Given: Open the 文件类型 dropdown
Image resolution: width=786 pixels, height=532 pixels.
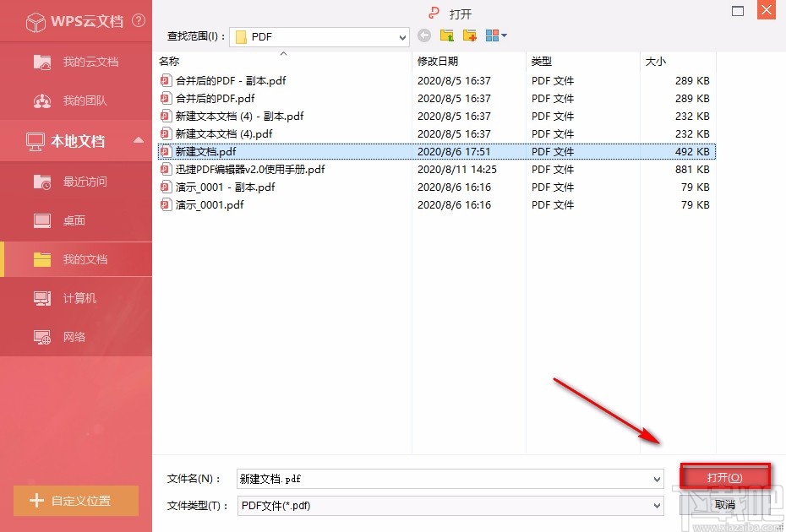Looking at the screenshot, I should 658,506.
